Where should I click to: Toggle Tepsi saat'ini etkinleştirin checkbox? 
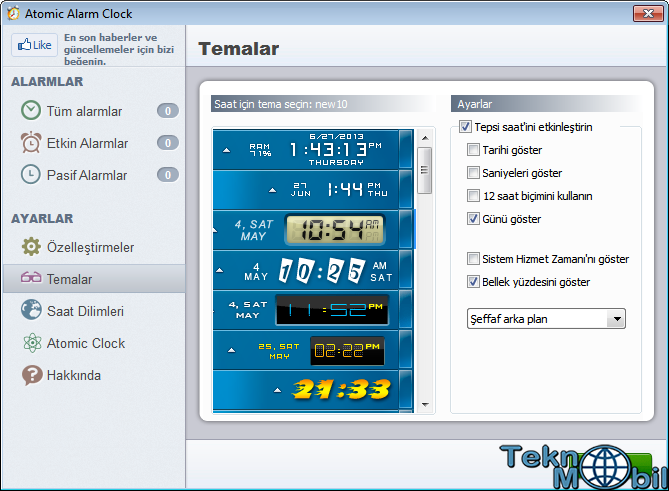[x=465, y=127]
